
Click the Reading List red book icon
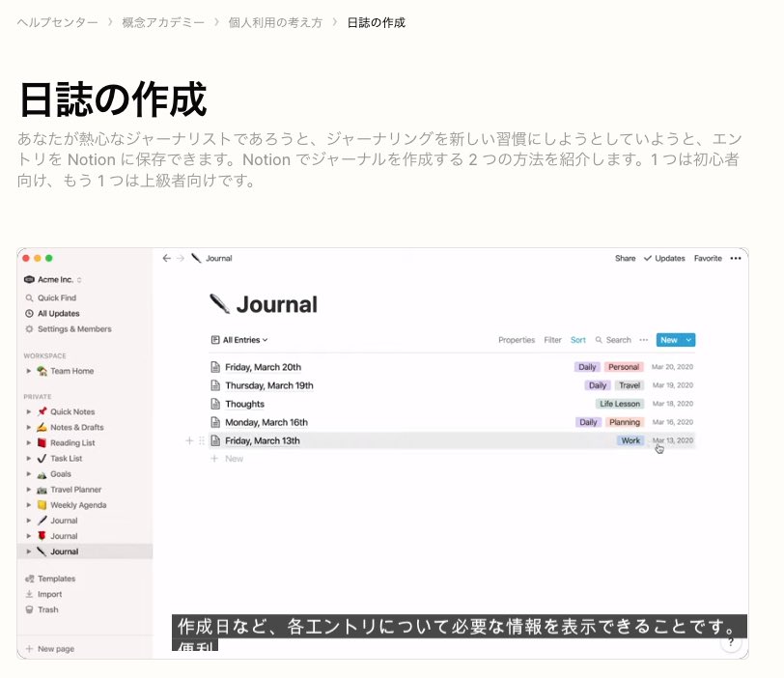point(42,442)
